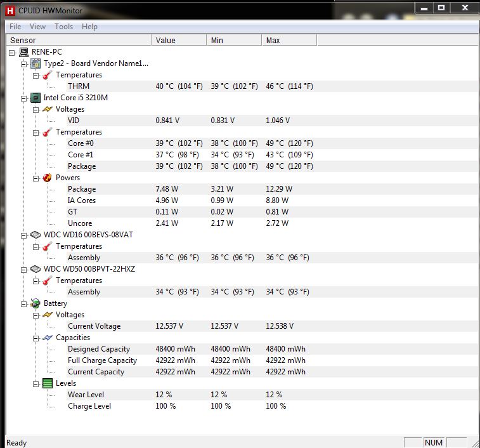Viewport: 480px width, 448px height.
Task: Collapse the WDC WD50 00BPVT-22HXZ node
Action: 23,270
